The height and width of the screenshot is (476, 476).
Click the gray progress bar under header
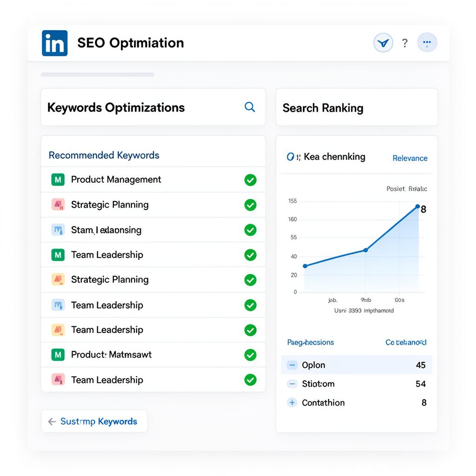tap(98, 74)
